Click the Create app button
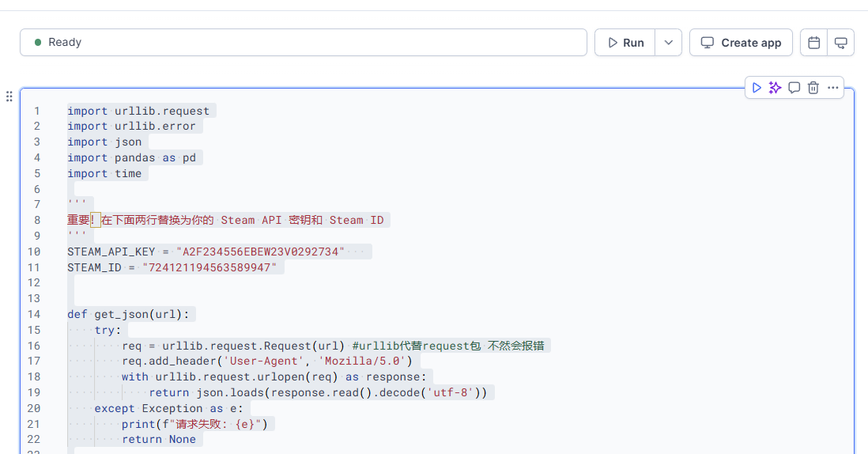Screen dimensions: 868x454 coord(741,43)
